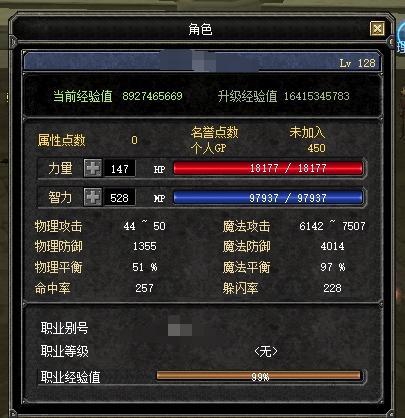405x418 pixels.
Task: Select the 智力 value field showing 528
Action: pyautogui.click(x=120, y=197)
